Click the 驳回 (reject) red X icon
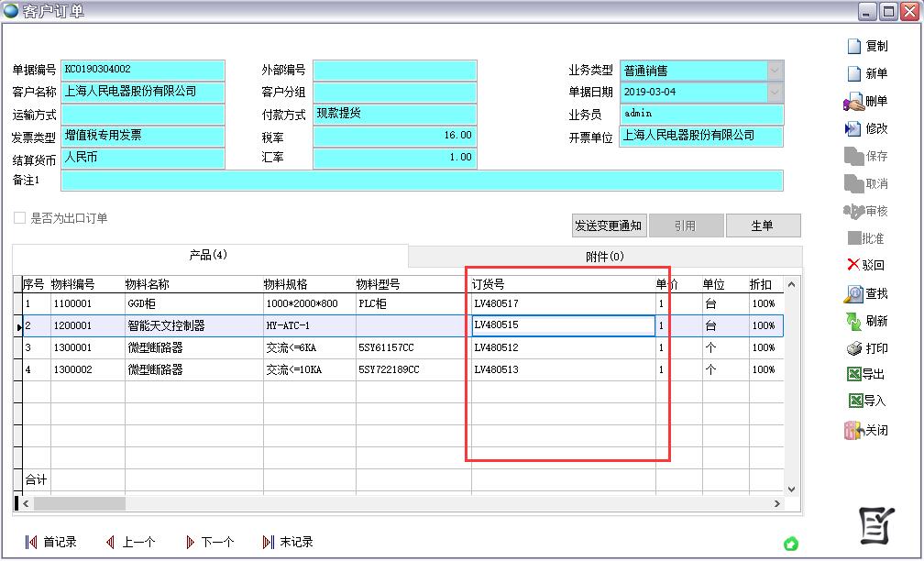 [852, 265]
